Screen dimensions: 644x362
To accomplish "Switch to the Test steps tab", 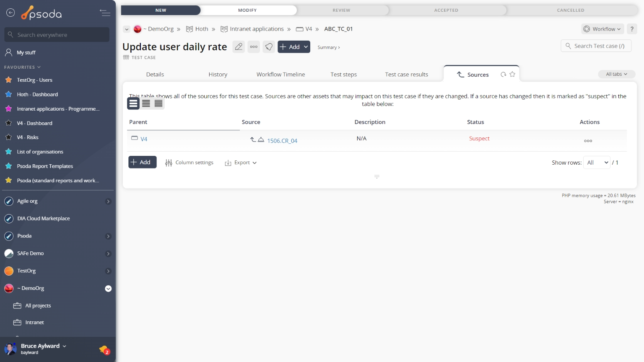I will [x=343, y=75].
